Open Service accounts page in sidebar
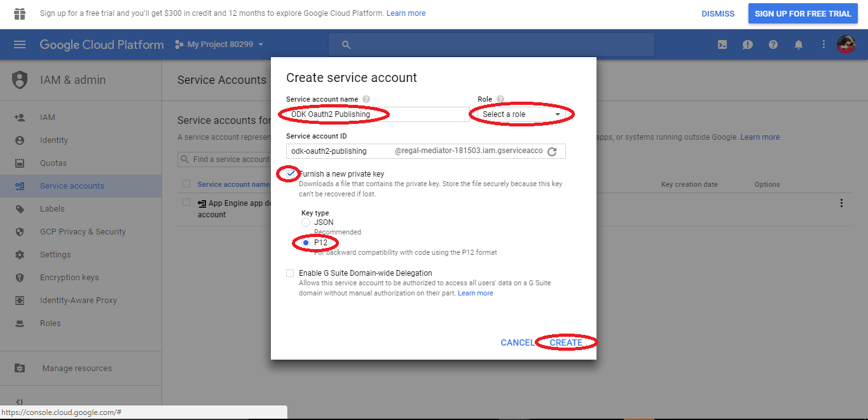 [x=72, y=186]
